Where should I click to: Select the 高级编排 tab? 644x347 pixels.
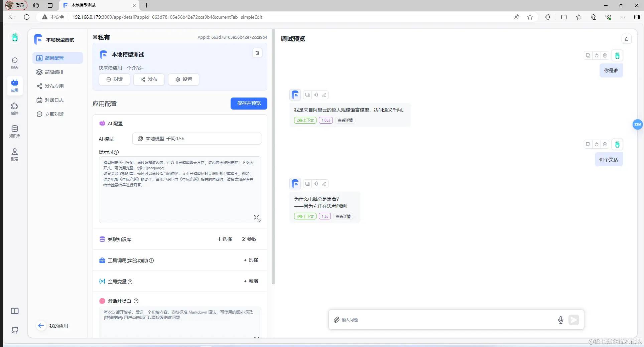coord(57,72)
